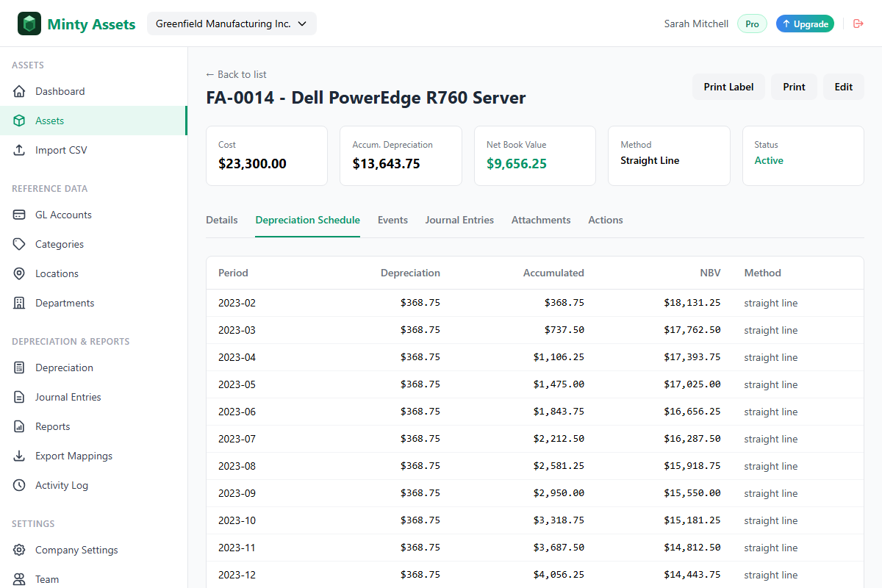This screenshot has width=882, height=588.
Task: Open Categories in the sidebar
Action: point(93,244)
